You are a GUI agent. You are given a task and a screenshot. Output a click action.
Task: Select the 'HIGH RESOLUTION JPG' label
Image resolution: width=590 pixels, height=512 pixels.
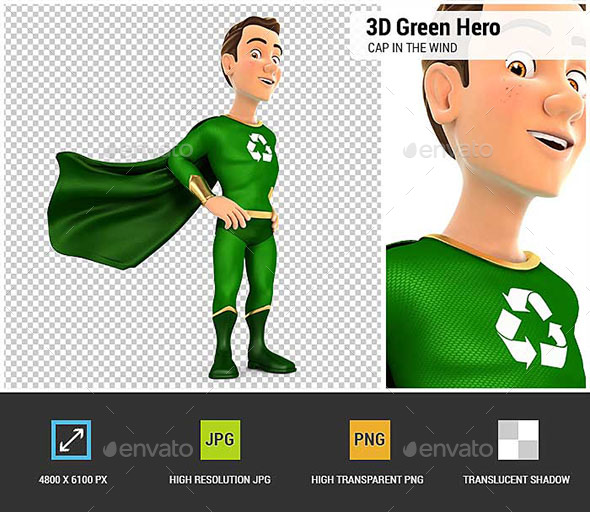(x=220, y=480)
